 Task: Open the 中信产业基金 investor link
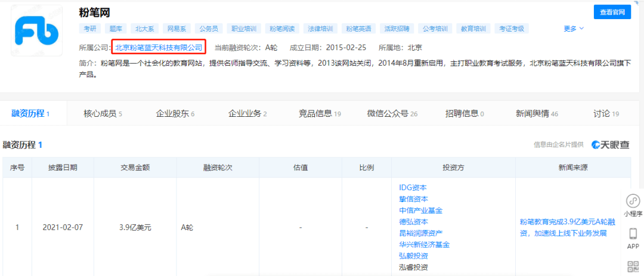[x=420, y=210]
